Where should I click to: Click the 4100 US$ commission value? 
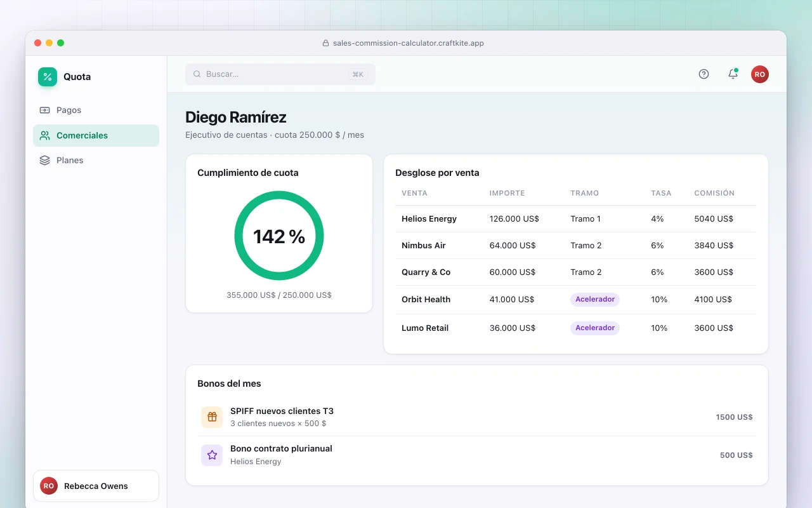[x=713, y=299]
